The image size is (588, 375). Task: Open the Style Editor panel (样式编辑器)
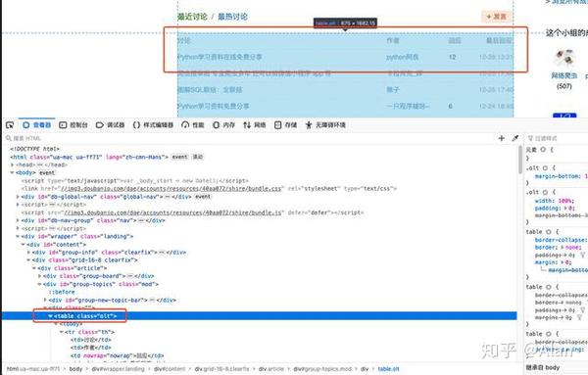point(154,125)
